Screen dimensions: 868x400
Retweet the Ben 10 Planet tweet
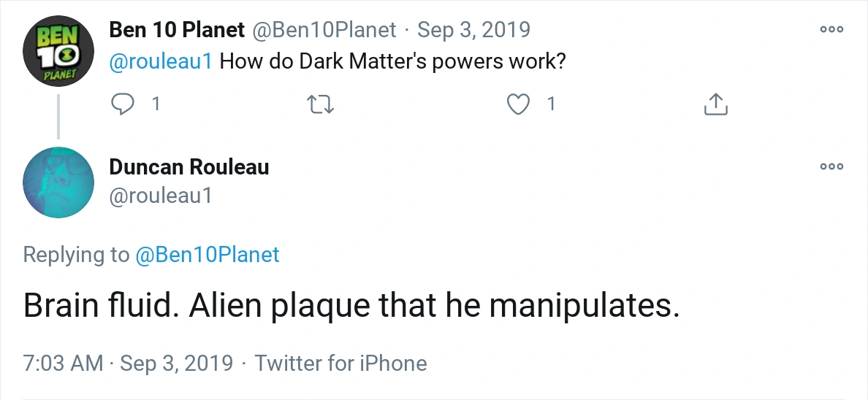(x=321, y=104)
